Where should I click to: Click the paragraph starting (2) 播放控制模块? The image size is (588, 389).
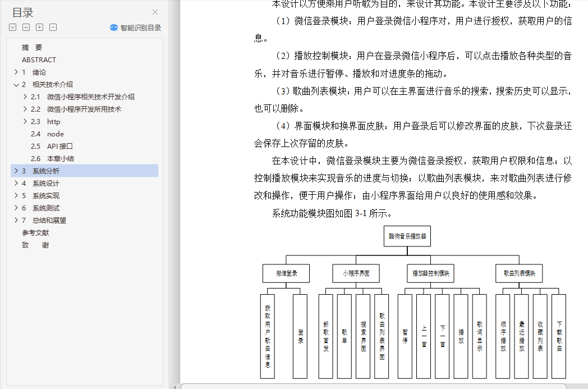[413, 65]
